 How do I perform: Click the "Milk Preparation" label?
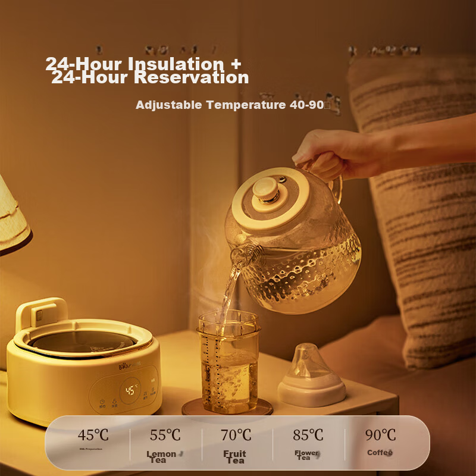click(x=91, y=449)
